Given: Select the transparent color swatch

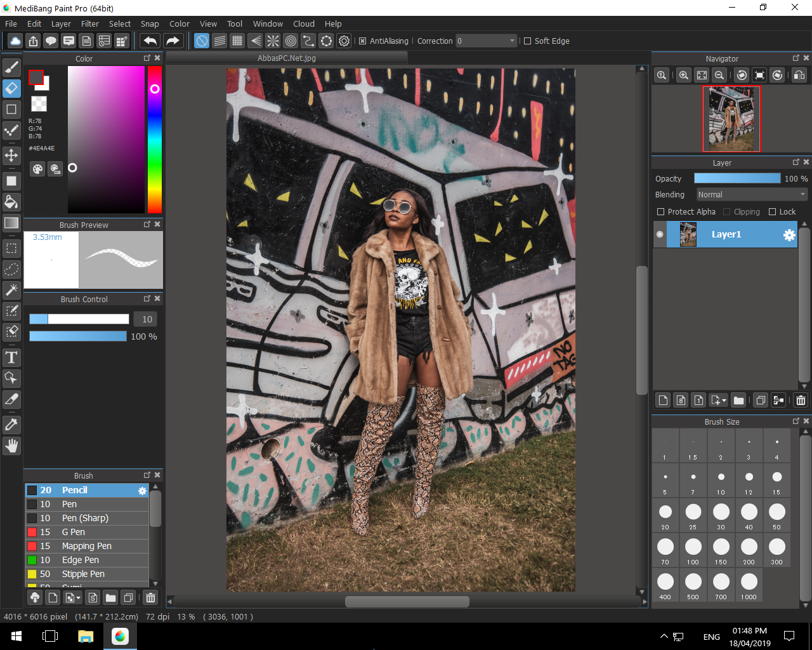Looking at the screenshot, I should [39, 103].
